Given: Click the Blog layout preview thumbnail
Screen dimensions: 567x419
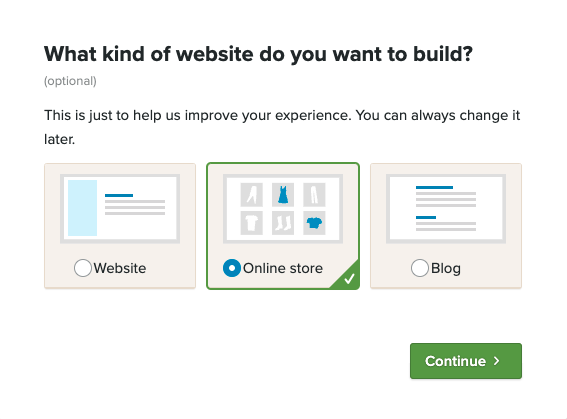Looking at the screenshot, I should [x=446, y=209].
